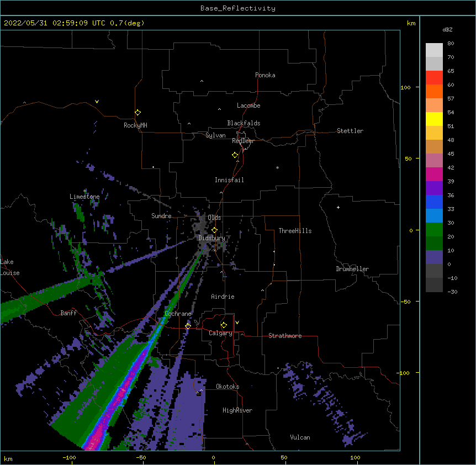Click the Cochrane label
This screenshot has height=465, width=476.
(x=178, y=314)
